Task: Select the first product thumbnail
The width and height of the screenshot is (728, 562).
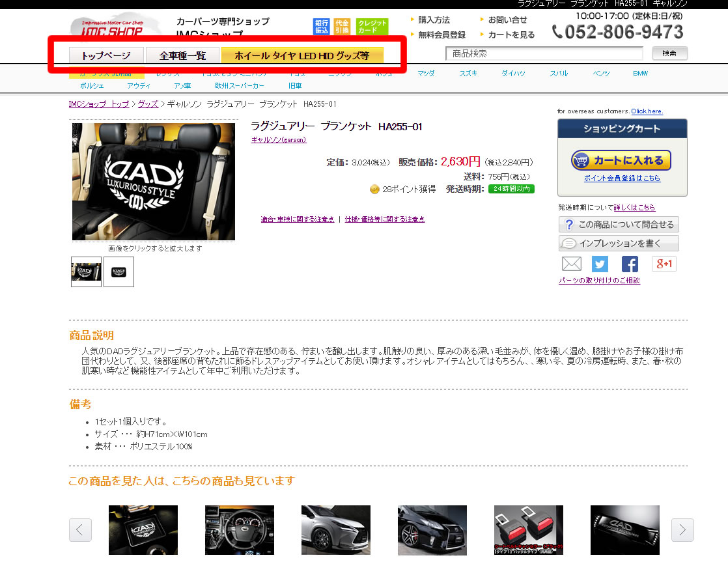Action: [x=87, y=272]
